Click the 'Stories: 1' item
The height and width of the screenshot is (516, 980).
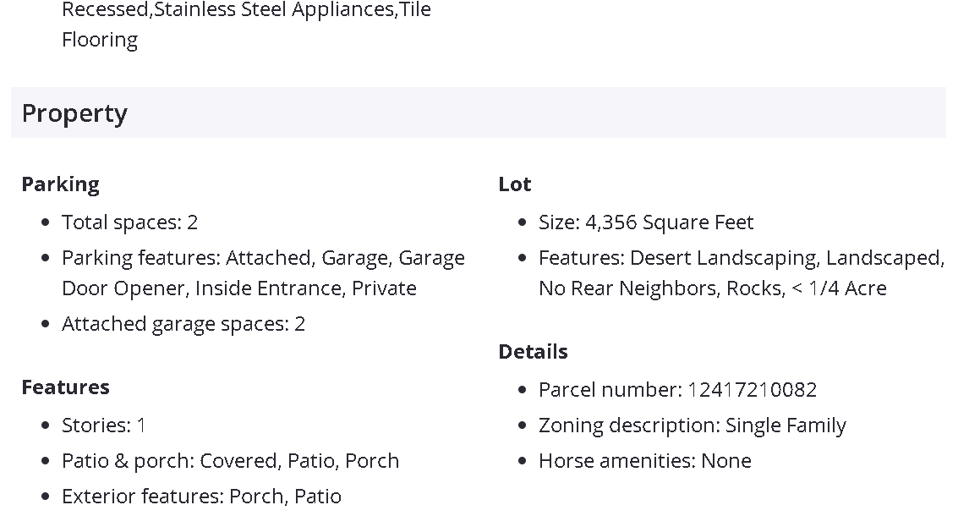[x=103, y=425]
